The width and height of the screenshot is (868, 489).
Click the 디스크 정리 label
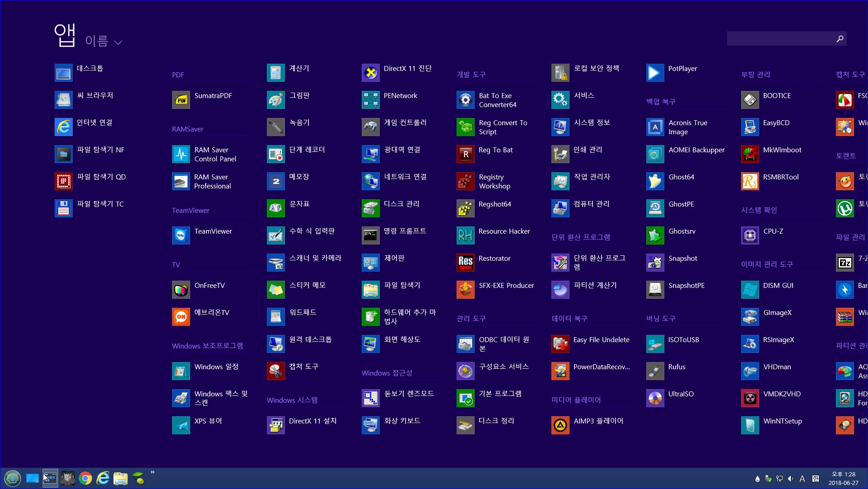[x=496, y=421]
